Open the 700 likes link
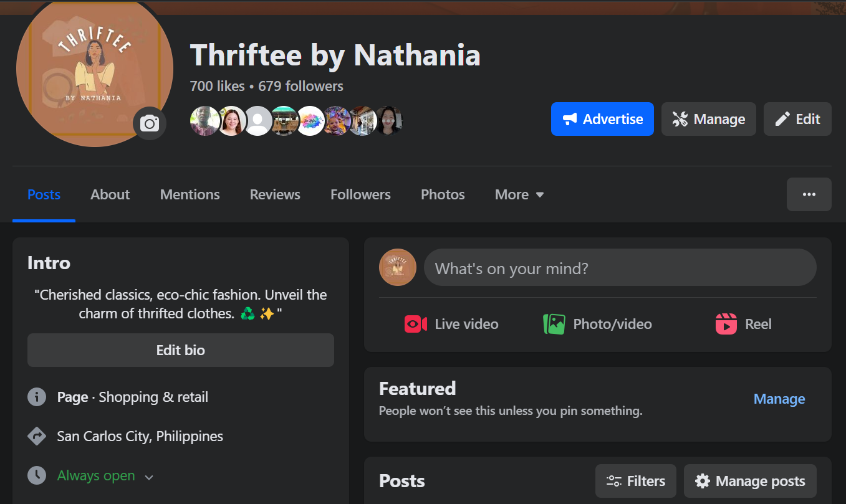 click(218, 86)
